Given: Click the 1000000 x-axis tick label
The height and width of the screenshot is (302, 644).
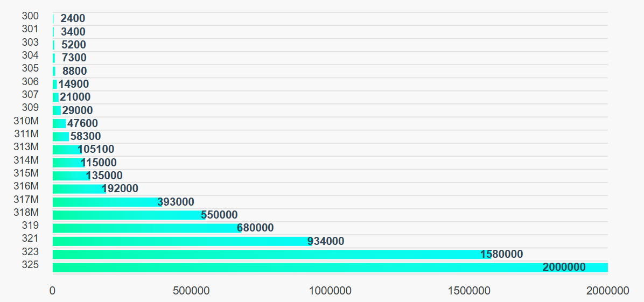Looking at the screenshot, I should 329,291.
